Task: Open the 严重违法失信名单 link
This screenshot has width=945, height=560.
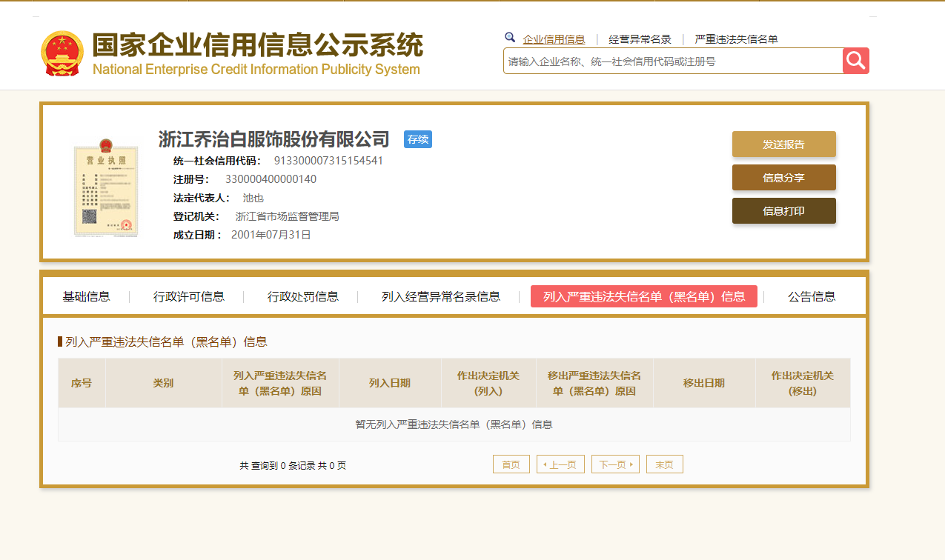Action: point(736,39)
